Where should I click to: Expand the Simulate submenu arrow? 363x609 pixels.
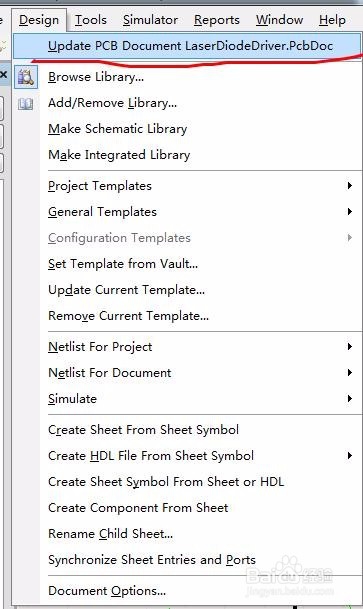point(350,398)
